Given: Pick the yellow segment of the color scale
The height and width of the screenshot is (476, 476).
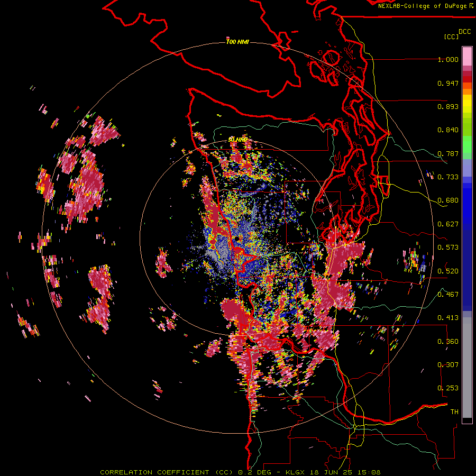Looking at the screenshot, I should pyautogui.click(x=467, y=104).
